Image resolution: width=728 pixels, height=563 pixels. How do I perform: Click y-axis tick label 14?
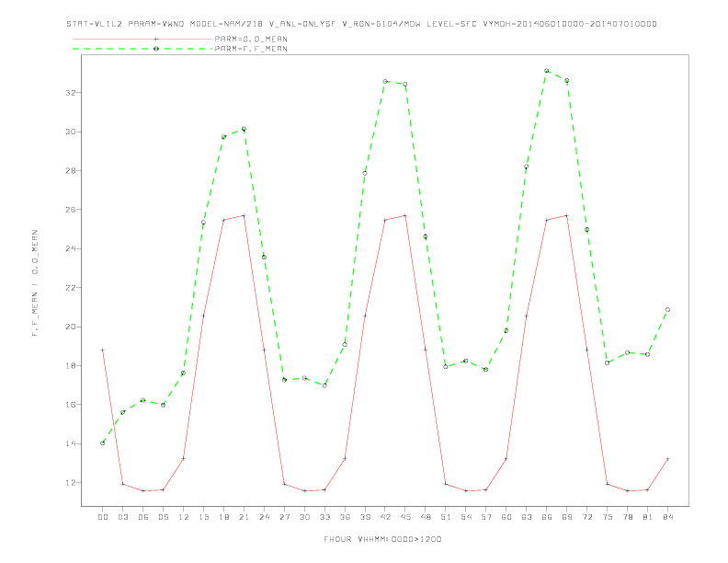click(70, 443)
